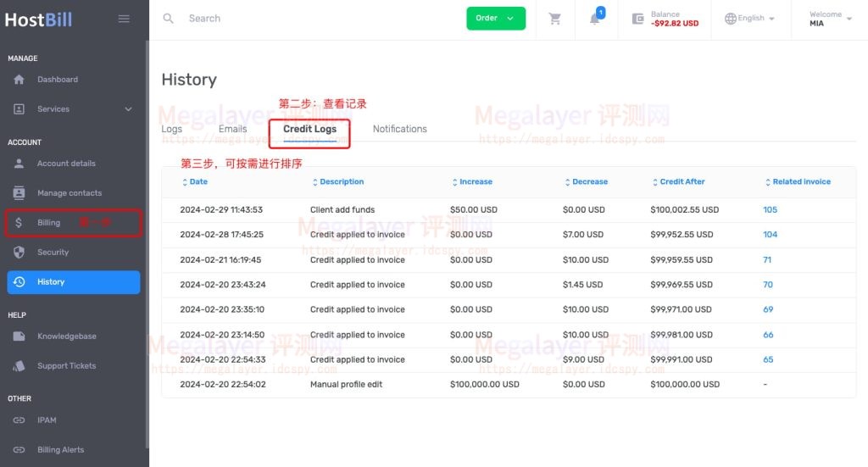Image resolution: width=868 pixels, height=467 pixels.
Task: Sort table by Credit After column
Action: click(682, 182)
